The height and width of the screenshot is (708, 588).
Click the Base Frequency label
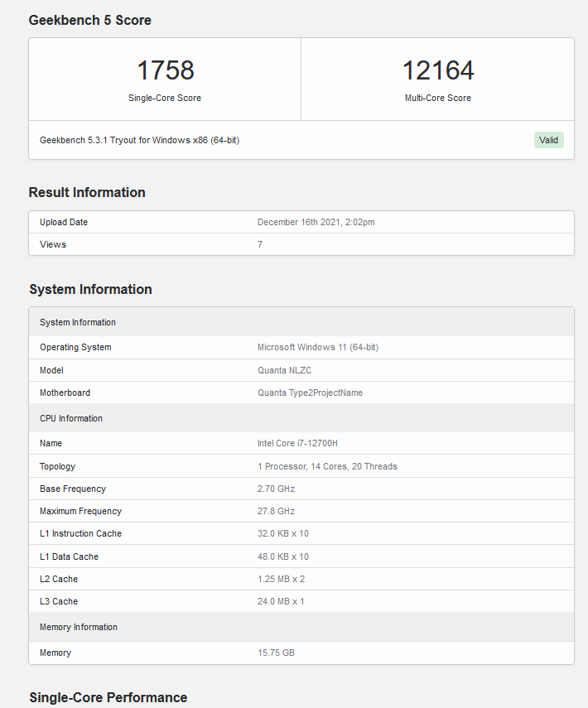click(x=73, y=489)
